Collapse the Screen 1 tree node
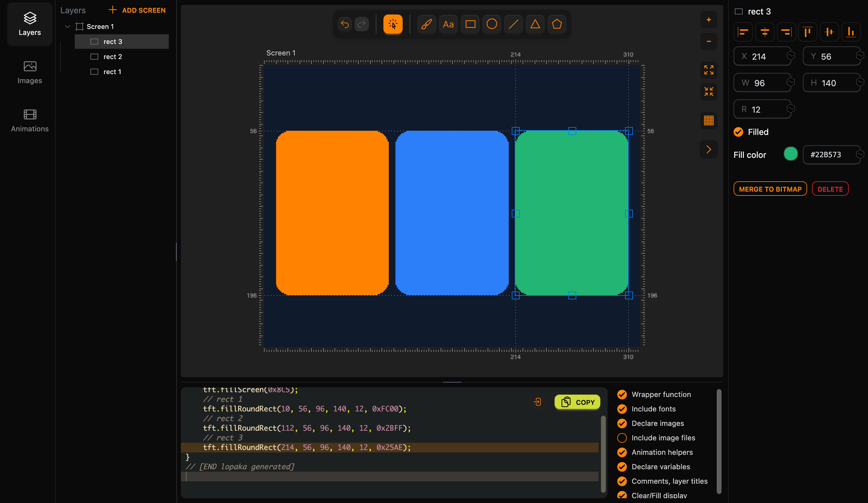Viewport: 868px width, 503px height. [x=68, y=27]
